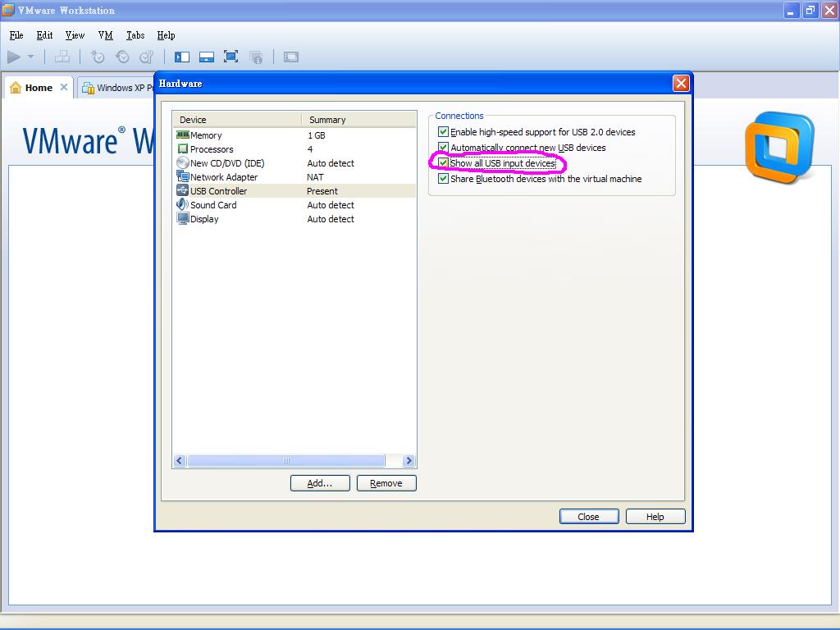The width and height of the screenshot is (840, 630).
Task: Open the power options dropdown arrow
Action: coord(31,57)
